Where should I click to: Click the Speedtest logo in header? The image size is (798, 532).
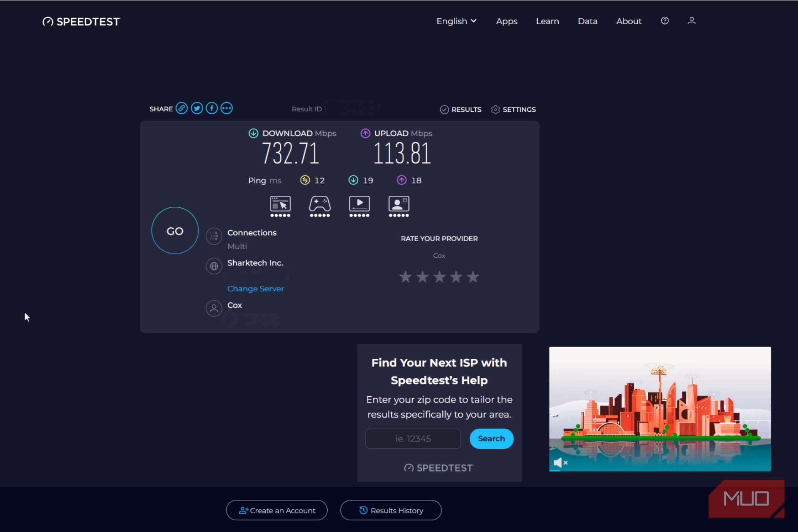tap(81, 22)
